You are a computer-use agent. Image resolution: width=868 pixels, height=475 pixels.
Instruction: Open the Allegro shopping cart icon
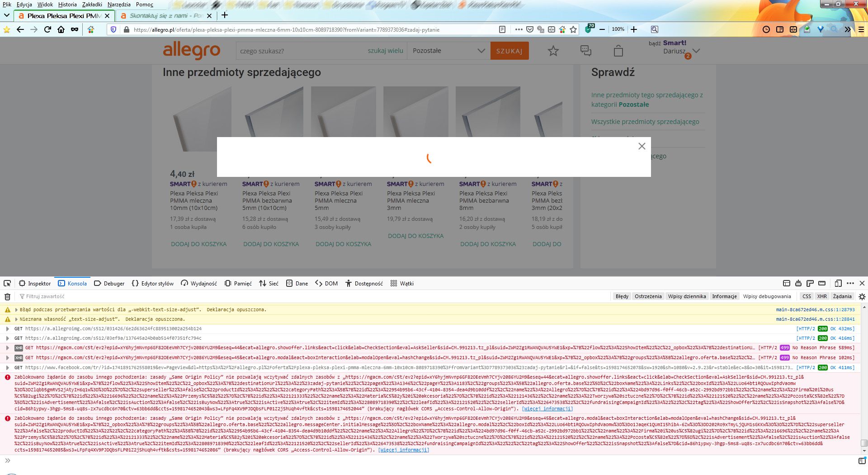click(x=618, y=51)
